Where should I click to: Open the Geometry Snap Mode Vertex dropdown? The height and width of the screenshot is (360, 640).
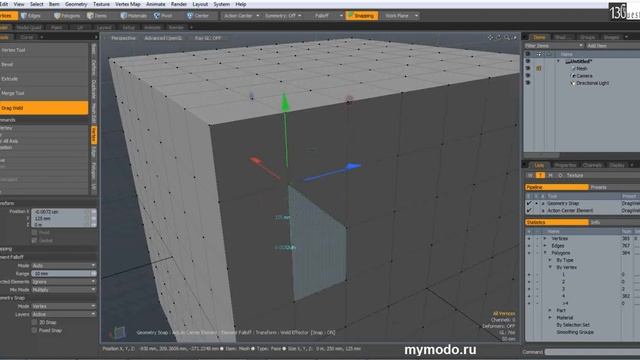[x=63, y=306]
